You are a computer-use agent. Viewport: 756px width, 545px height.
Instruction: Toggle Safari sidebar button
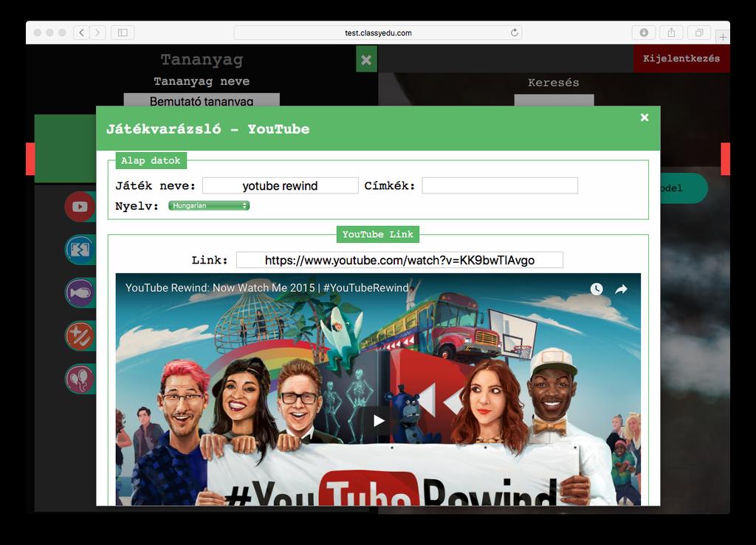click(x=123, y=32)
